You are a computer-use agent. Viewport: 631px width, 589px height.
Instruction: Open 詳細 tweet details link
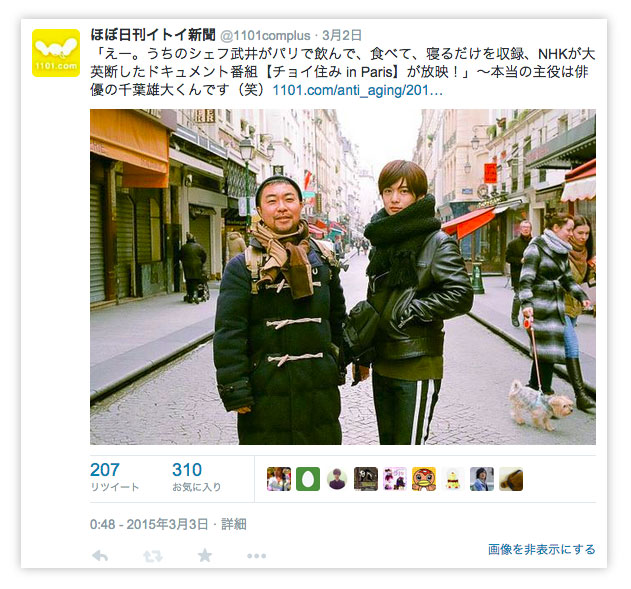[x=234, y=524]
